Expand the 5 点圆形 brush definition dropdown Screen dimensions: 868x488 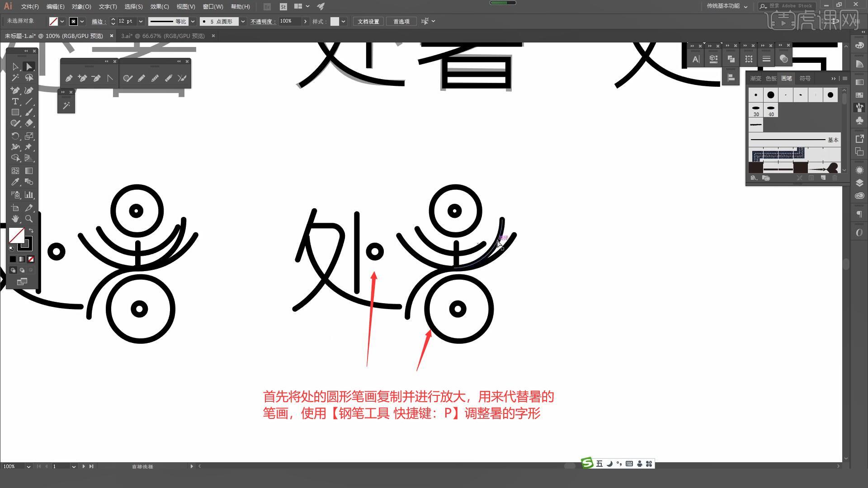tap(243, 21)
